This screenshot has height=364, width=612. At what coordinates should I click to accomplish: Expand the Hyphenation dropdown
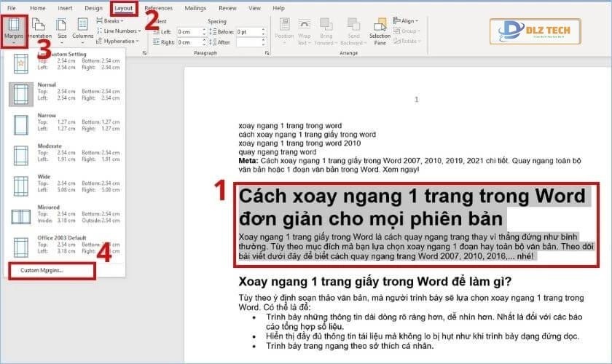point(119,41)
